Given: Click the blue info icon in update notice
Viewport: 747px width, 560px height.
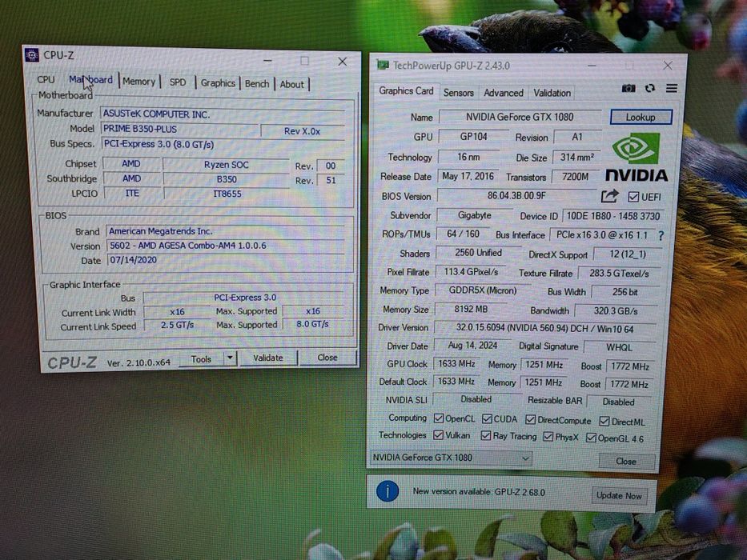Looking at the screenshot, I should (388, 490).
